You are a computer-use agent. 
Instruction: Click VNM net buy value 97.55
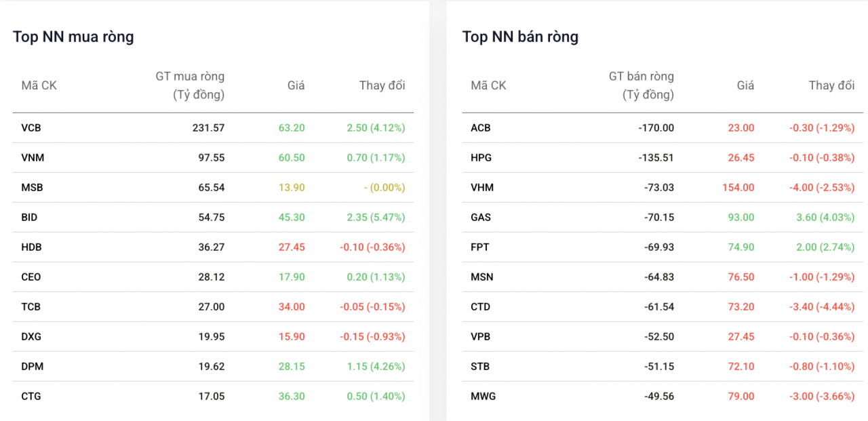tap(211, 157)
